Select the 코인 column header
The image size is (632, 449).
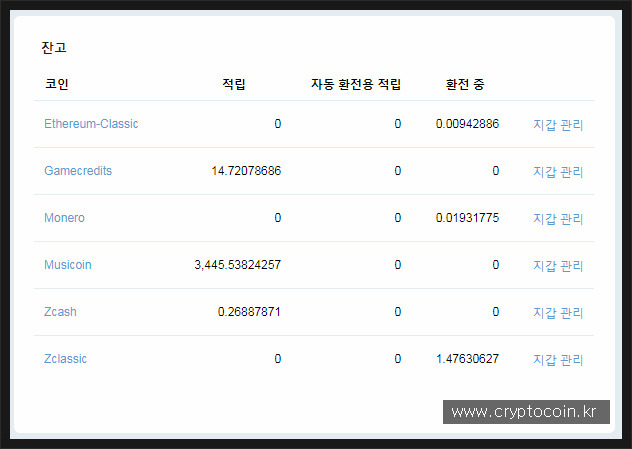(57, 84)
